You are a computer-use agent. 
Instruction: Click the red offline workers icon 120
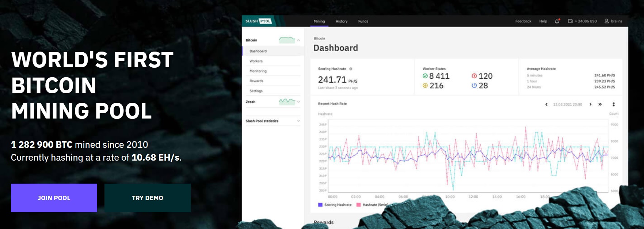click(474, 76)
